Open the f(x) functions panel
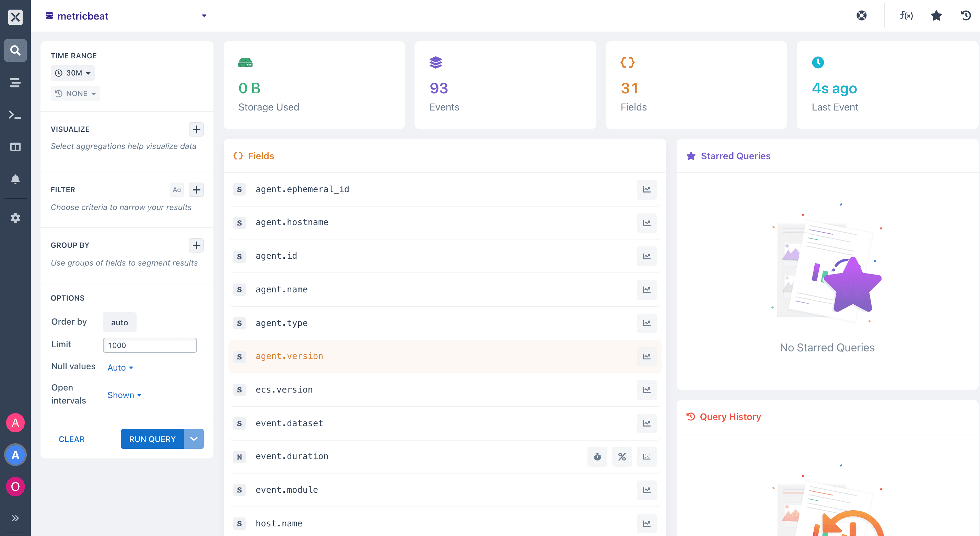Viewport: 980px width, 536px height. click(906, 15)
